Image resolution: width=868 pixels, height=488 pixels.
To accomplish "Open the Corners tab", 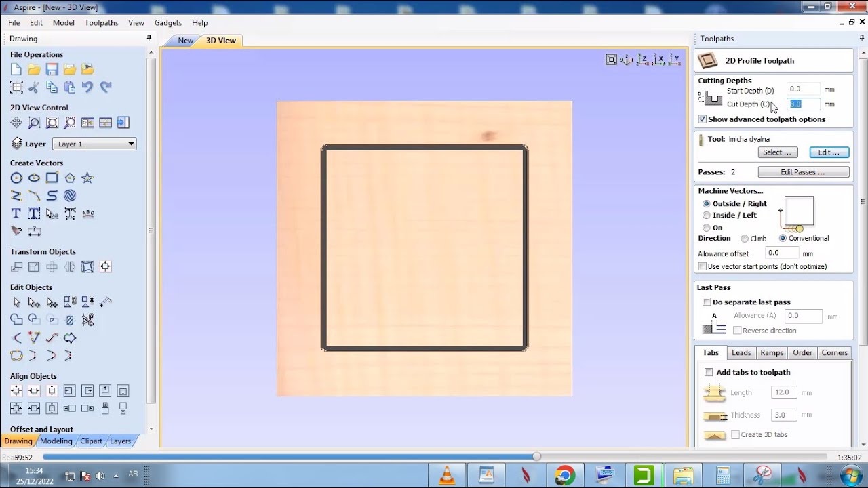I will 835,352.
